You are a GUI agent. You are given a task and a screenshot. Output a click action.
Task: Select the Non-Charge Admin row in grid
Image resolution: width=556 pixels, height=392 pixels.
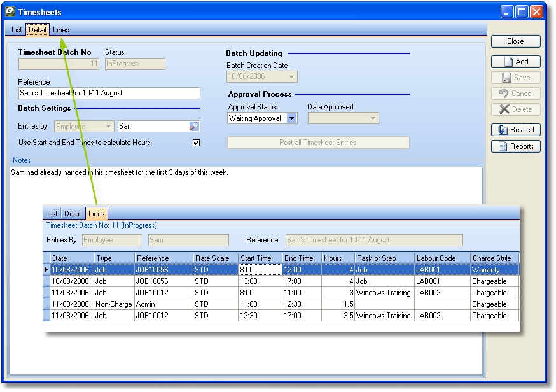point(153,304)
